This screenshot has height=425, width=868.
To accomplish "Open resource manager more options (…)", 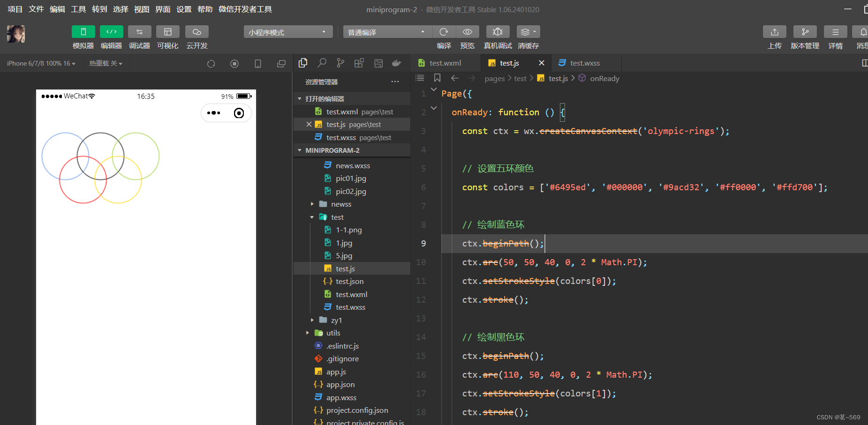I will pos(395,82).
